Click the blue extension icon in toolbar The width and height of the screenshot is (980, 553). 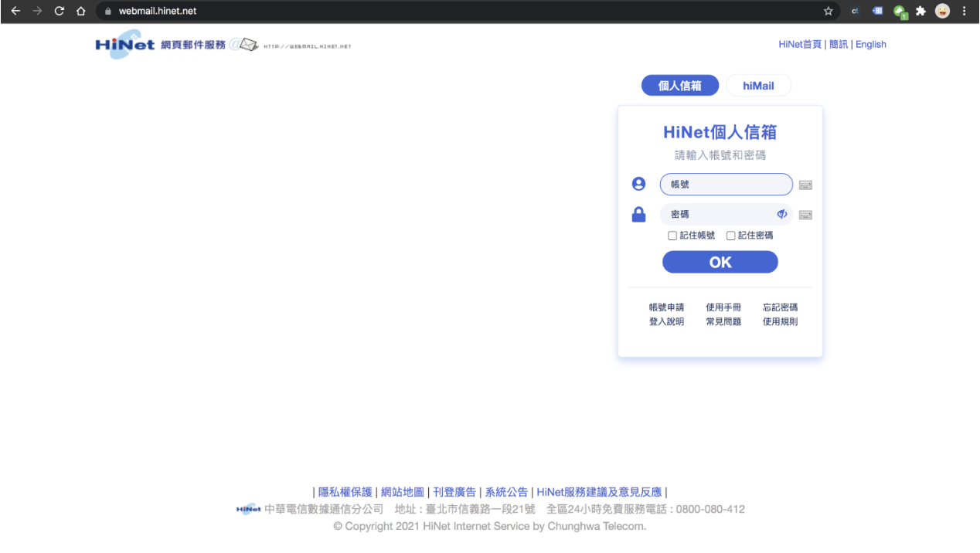click(x=877, y=11)
